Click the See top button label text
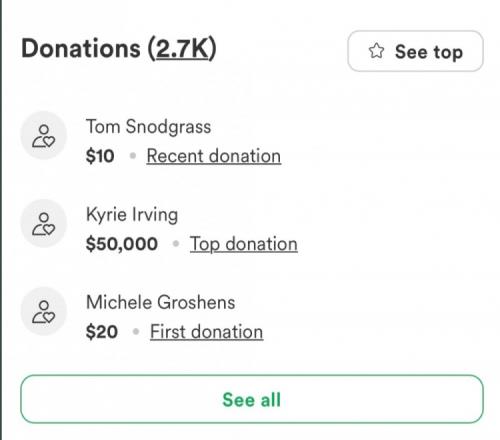The height and width of the screenshot is (440, 500). coord(429,52)
